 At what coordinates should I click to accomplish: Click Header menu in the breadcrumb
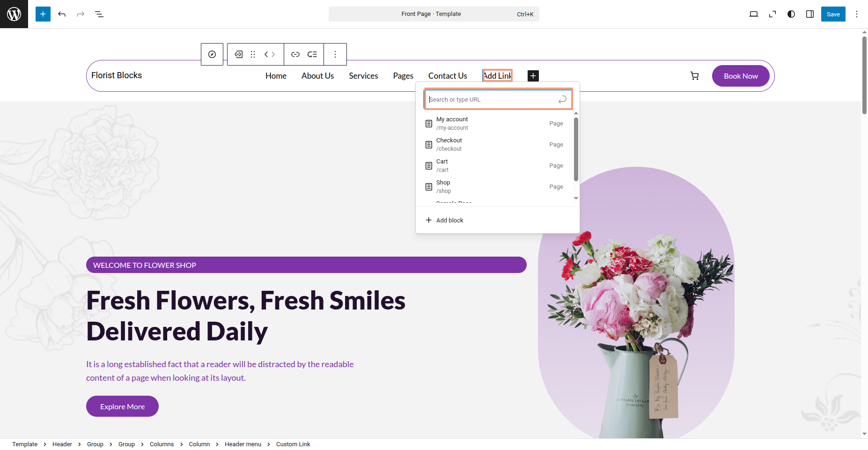[243, 444]
